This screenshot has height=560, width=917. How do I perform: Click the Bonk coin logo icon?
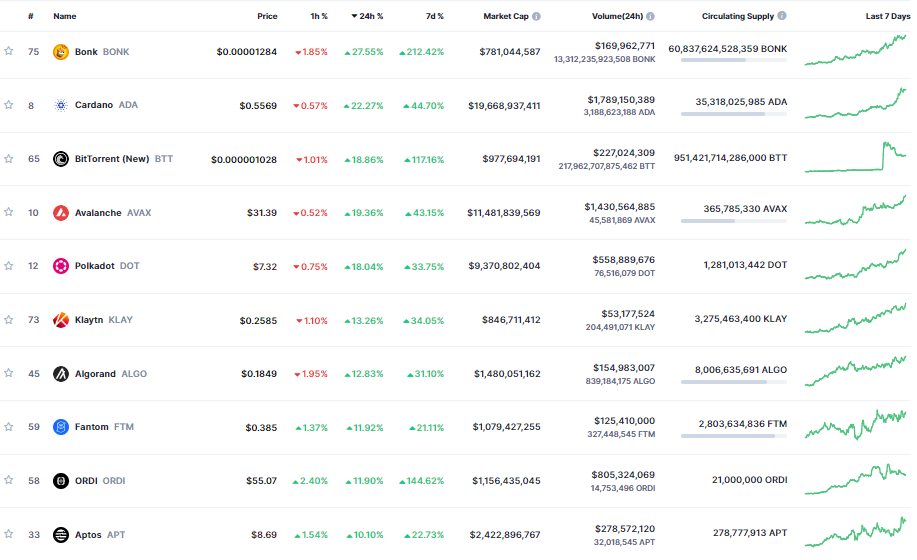60,52
